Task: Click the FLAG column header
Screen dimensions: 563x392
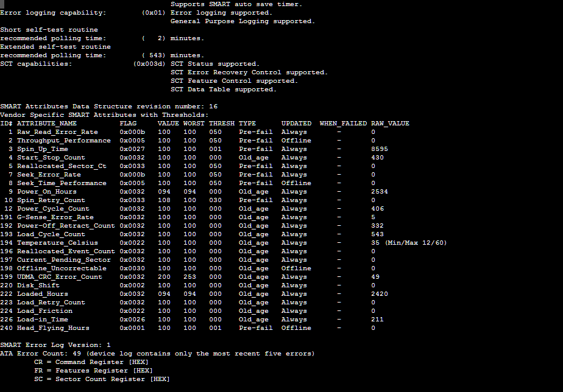Action: (x=128, y=124)
